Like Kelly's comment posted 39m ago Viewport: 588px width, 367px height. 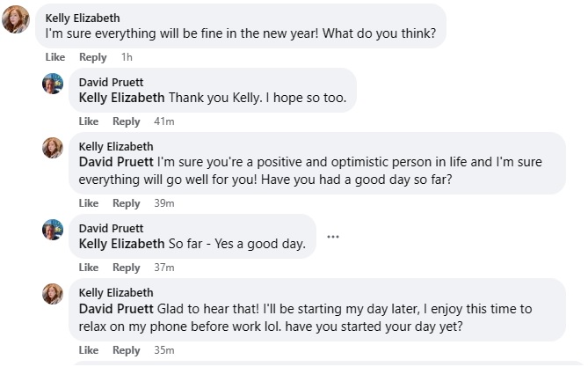(89, 203)
